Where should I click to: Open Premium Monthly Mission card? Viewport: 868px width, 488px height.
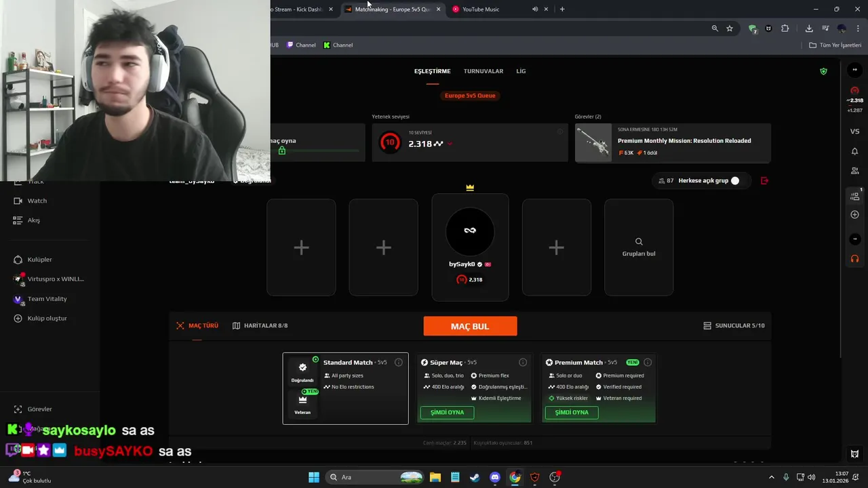click(x=673, y=143)
